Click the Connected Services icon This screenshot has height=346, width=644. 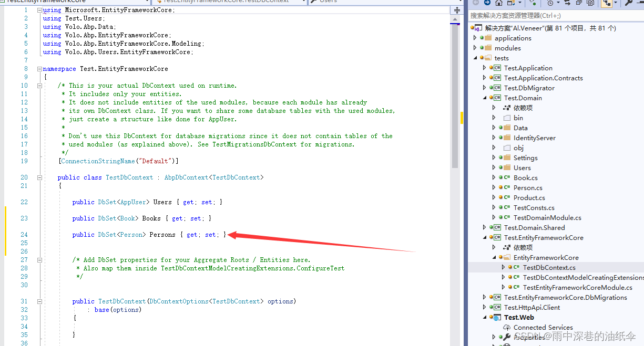tap(507, 327)
